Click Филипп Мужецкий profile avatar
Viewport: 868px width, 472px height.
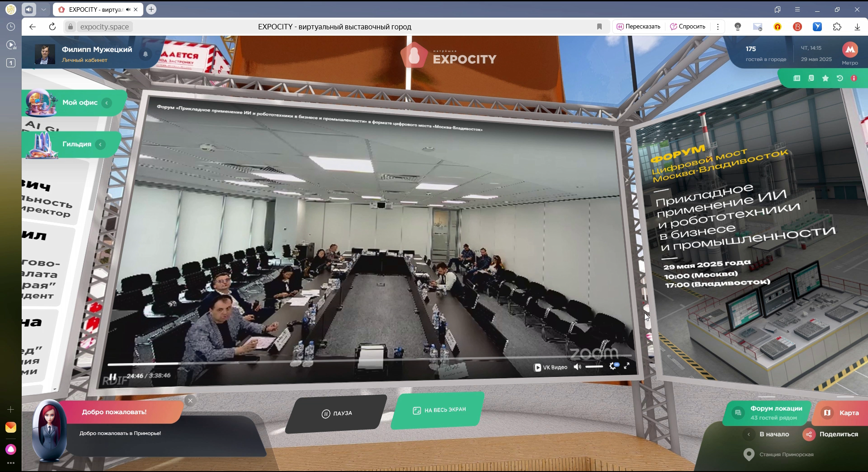pyautogui.click(x=45, y=54)
